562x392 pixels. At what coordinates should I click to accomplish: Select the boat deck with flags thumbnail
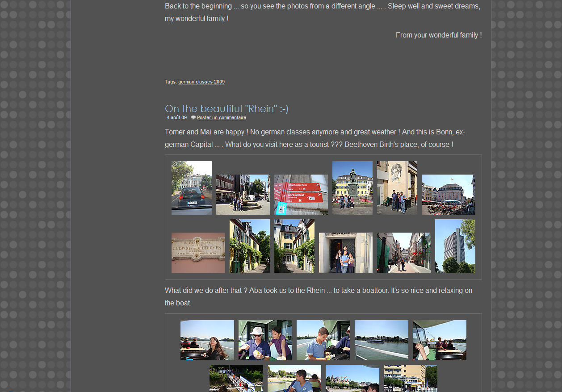[x=439, y=340]
